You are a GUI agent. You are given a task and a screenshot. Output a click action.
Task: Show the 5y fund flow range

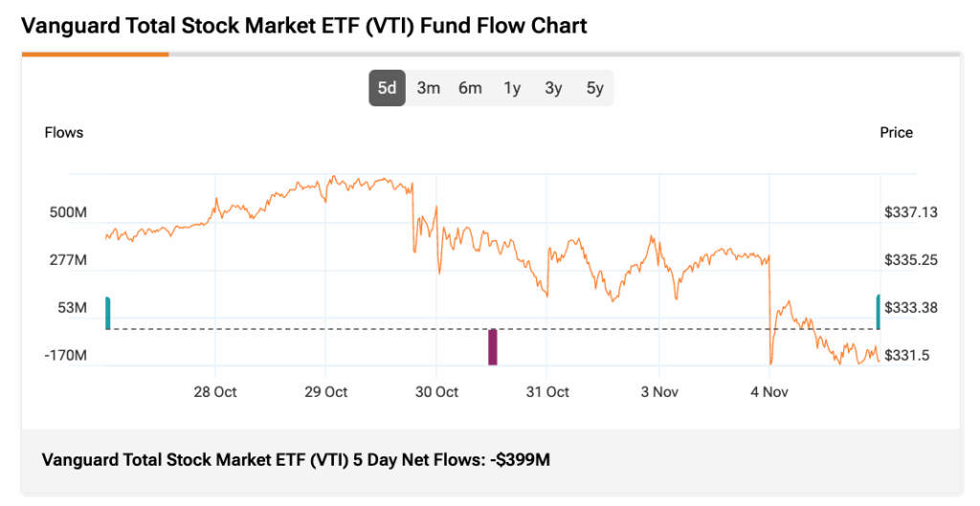tap(595, 88)
